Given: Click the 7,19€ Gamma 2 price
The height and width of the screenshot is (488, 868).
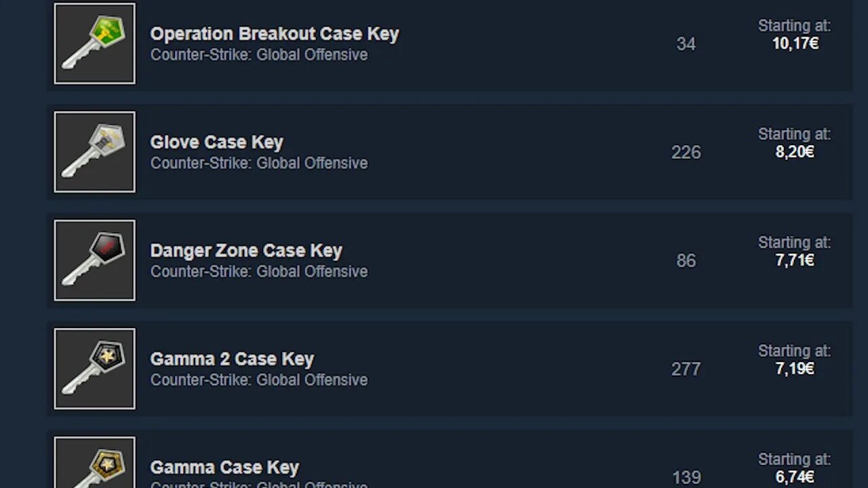Looking at the screenshot, I should (x=795, y=369).
